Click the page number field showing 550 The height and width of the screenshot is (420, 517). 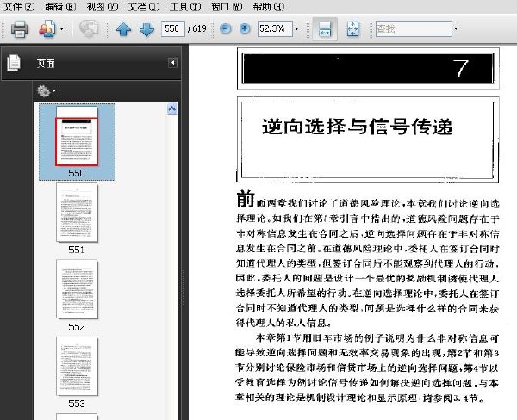pos(173,28)
